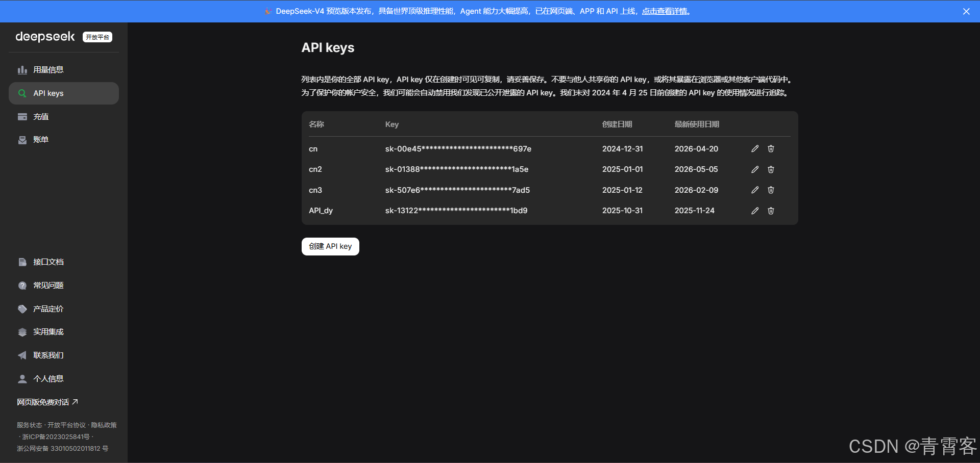This screenshot has height=463, width=980.
Task: Click creation date 2025-01-12
Action: coord(622,190)
